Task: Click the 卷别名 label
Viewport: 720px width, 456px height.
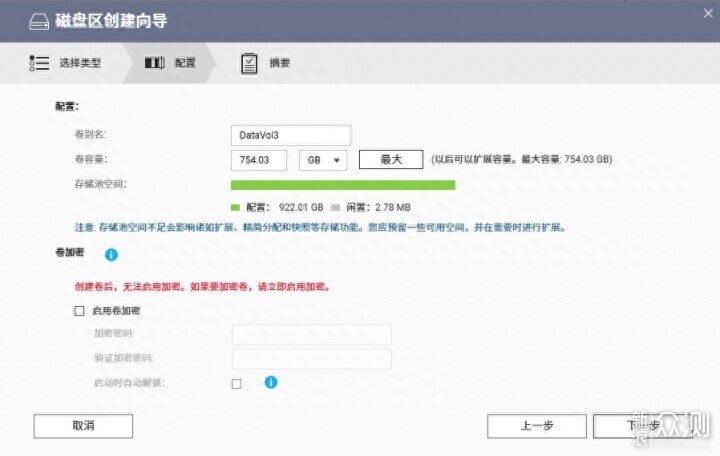Action: 90,135
